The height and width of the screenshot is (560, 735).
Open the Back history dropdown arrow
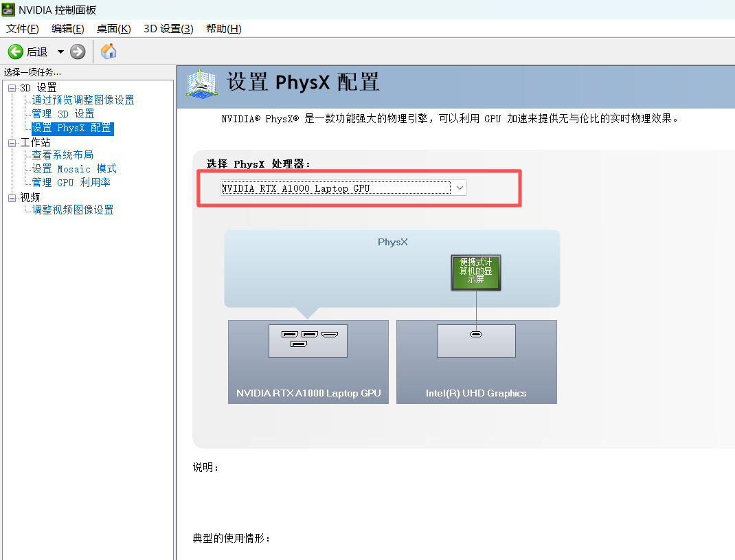(x=60, y=52)
